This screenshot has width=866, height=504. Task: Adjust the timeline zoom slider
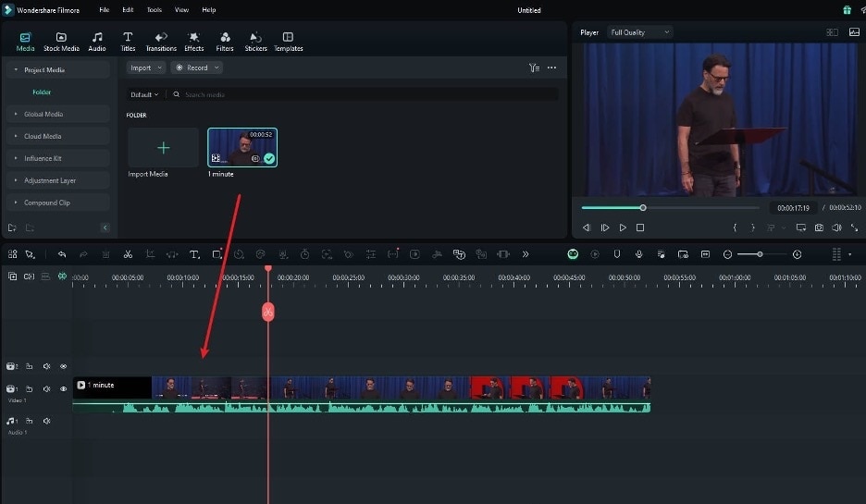[x=762, y=254]
